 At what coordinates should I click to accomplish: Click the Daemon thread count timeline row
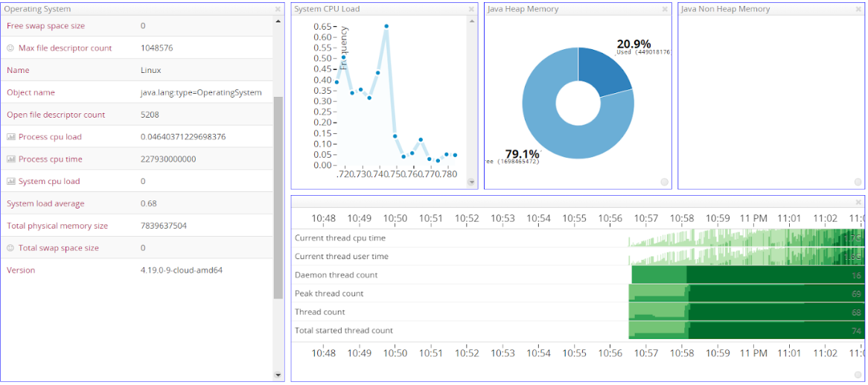tap(578, 275)
